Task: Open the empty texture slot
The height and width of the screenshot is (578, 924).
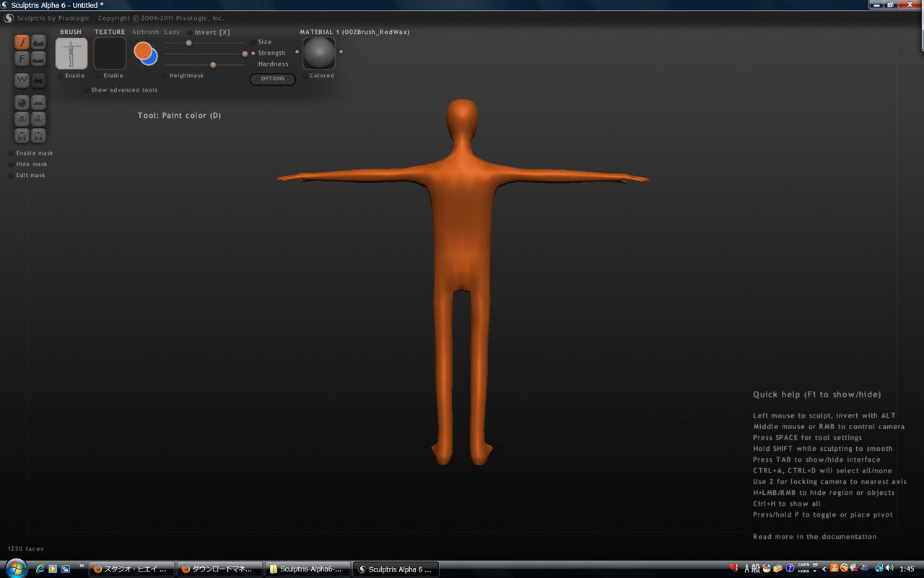Action: [x=110, y=53]
